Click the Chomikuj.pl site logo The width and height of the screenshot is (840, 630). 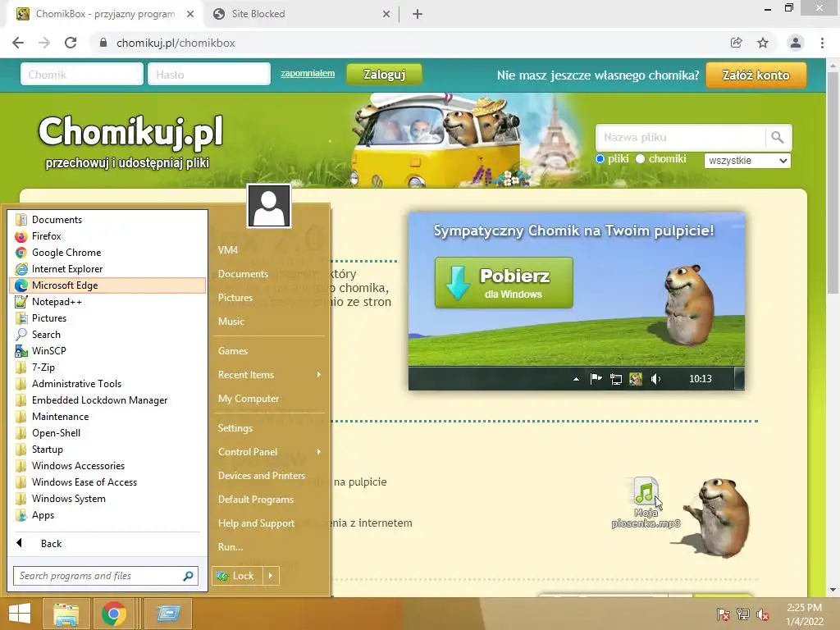130,141
